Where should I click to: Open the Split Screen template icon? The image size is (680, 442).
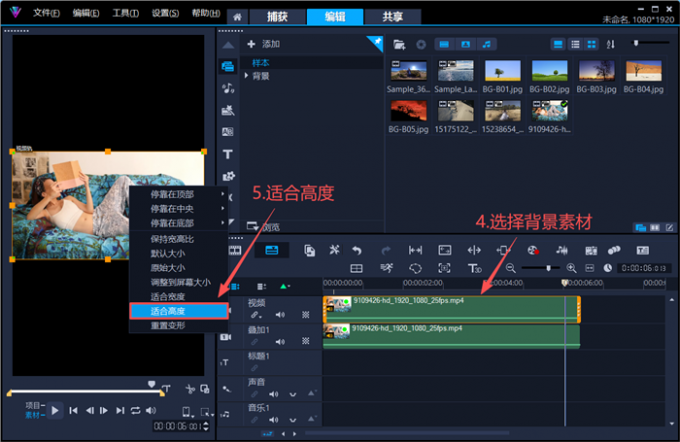pyautogui.click(x=356, y=268)
